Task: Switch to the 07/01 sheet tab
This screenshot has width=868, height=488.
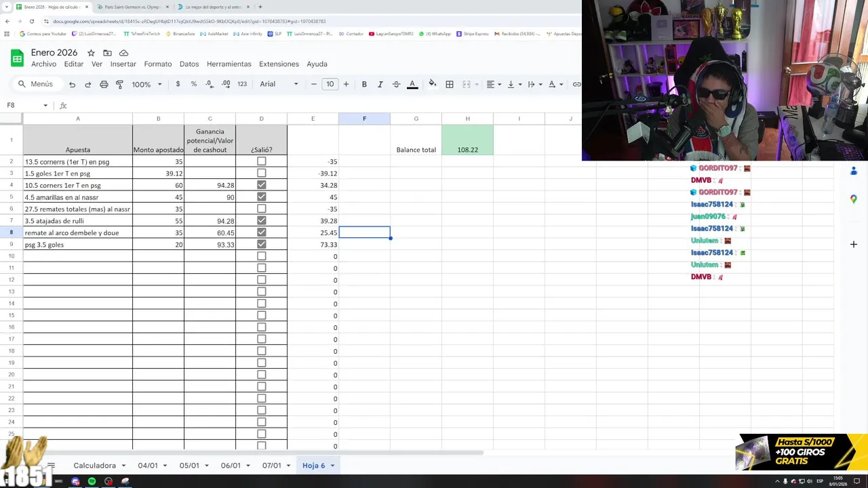Action: pos(271,466)
